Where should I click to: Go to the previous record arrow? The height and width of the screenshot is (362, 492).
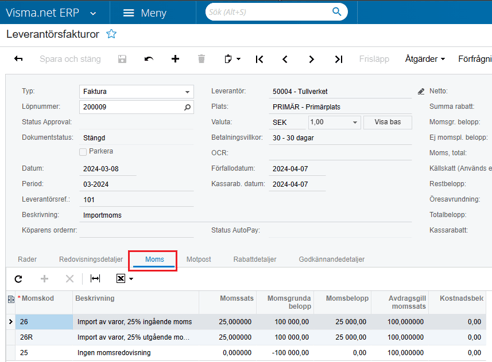pos(285,59)
